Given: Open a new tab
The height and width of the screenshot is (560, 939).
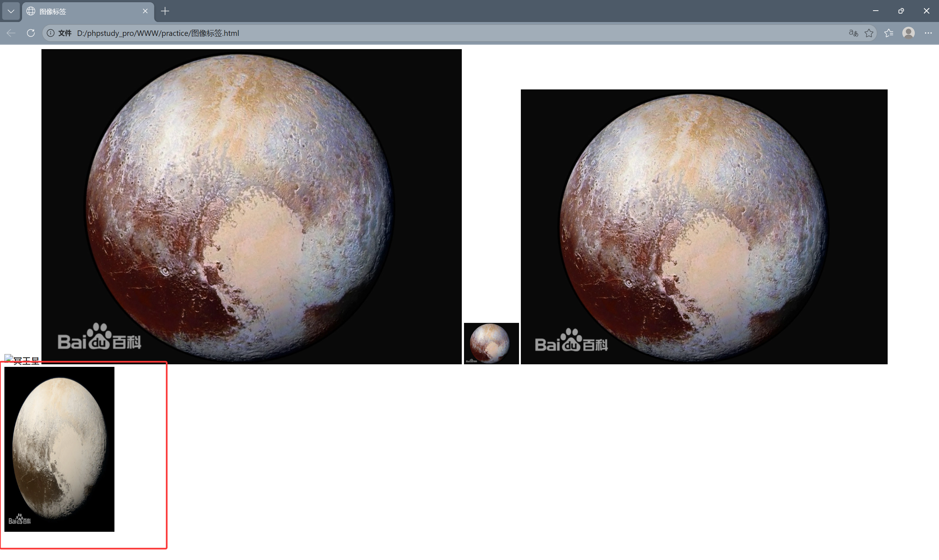Looking at the screenshot, I should 165,11.
